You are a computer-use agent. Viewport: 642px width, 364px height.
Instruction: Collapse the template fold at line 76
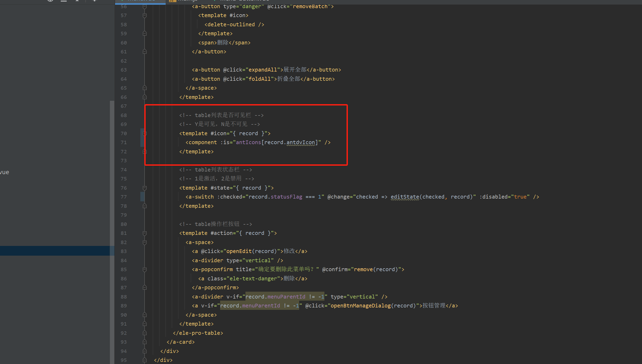click(145, 188)
